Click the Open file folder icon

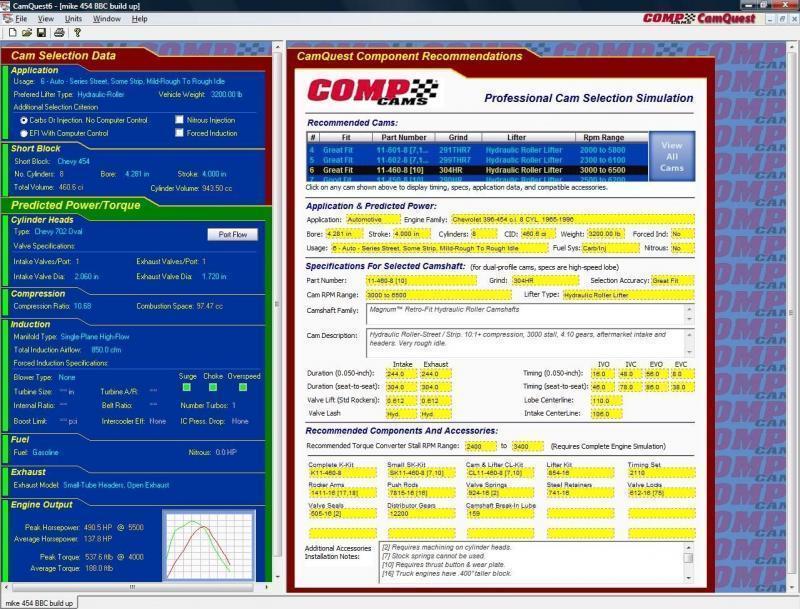27,33
